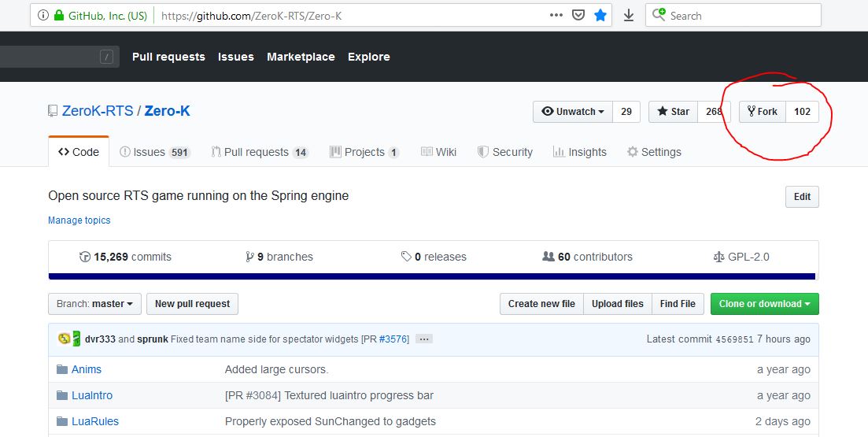The image size is (868, 437).
Task: Click Find File button
Action: (678, 303)
